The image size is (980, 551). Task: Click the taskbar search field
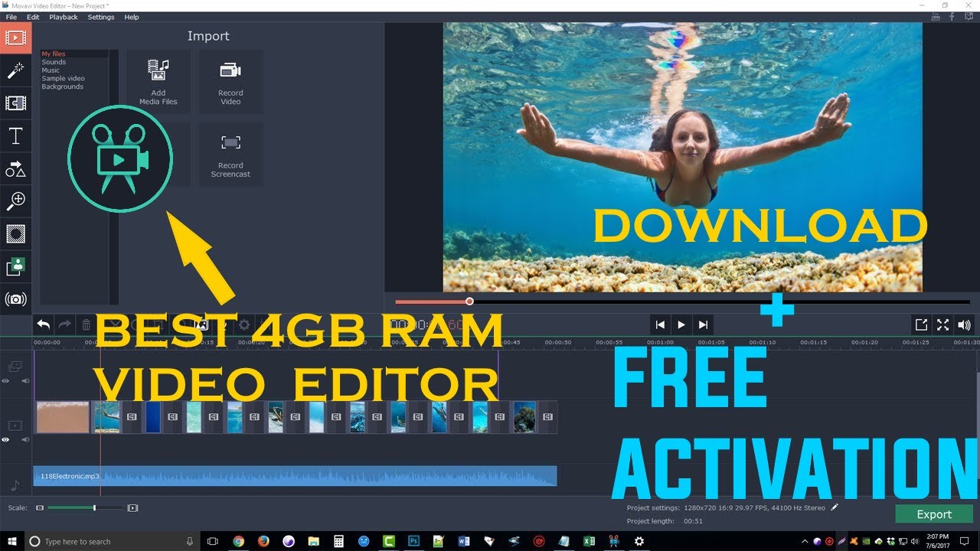pyautogui.click(x=113, y=541)
